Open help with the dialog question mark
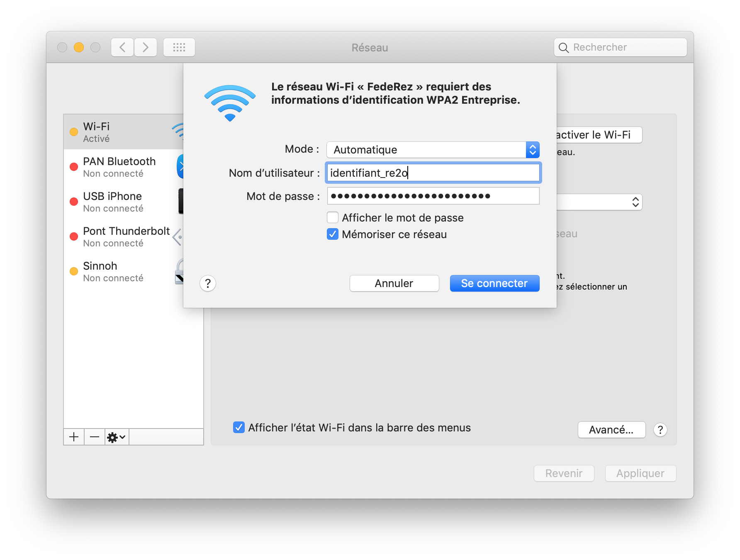The height and width of the screenshot is (560, 740). pyautogui.click(x=208, y=283)
